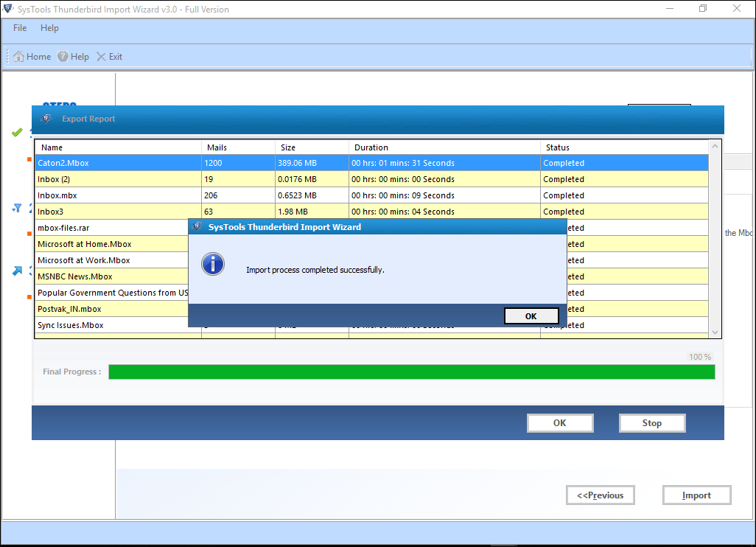The image size is (756, 547).
Task: Select Popular Government Questions row
Action: click(x=112, y=293)
